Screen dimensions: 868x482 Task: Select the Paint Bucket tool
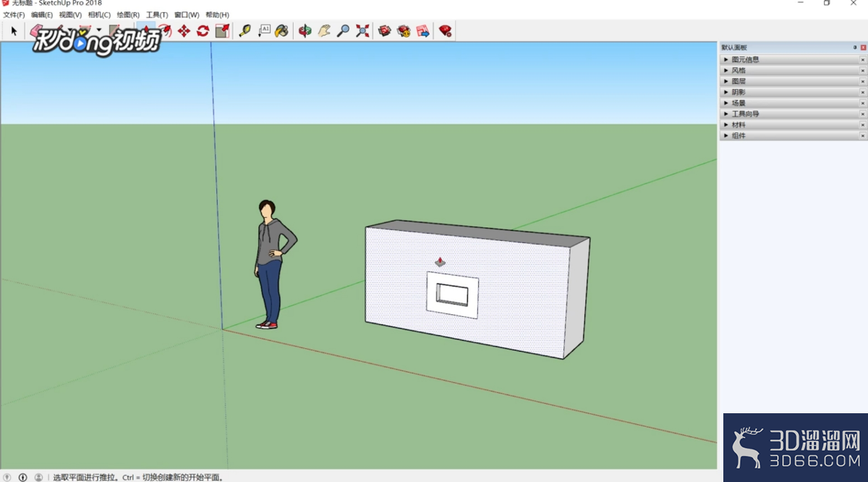[282, 31]
